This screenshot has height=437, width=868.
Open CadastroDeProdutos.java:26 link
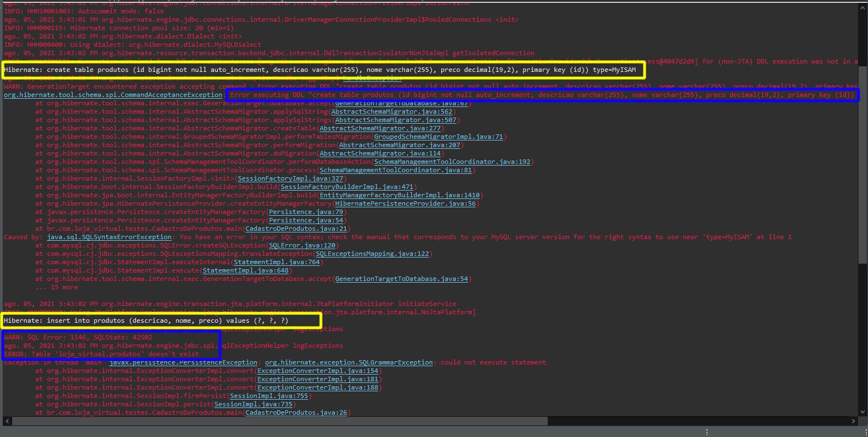point(296,413)
